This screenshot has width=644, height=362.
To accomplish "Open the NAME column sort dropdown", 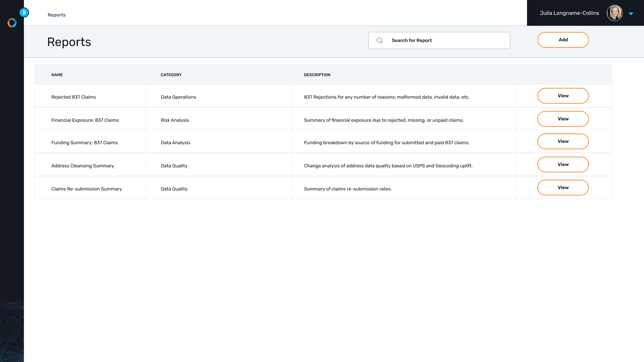I will pyautogui.click(x=57, y=74).
